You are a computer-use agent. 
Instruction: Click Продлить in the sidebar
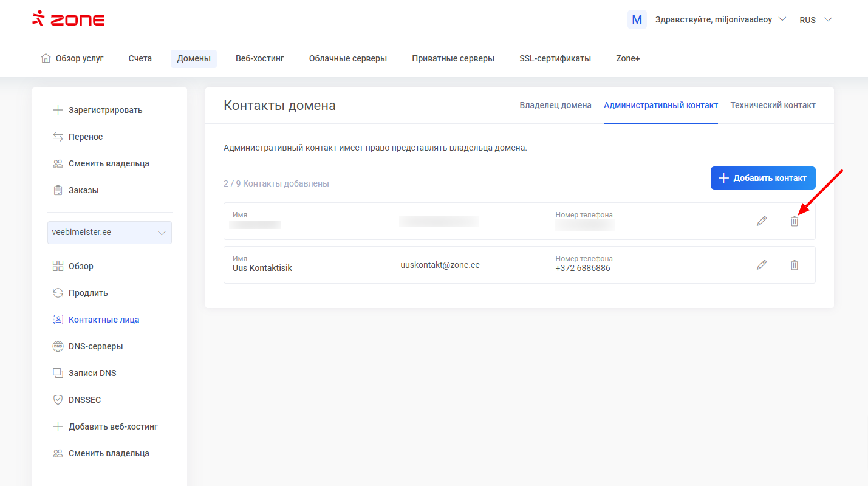click(x=88, y=293)
